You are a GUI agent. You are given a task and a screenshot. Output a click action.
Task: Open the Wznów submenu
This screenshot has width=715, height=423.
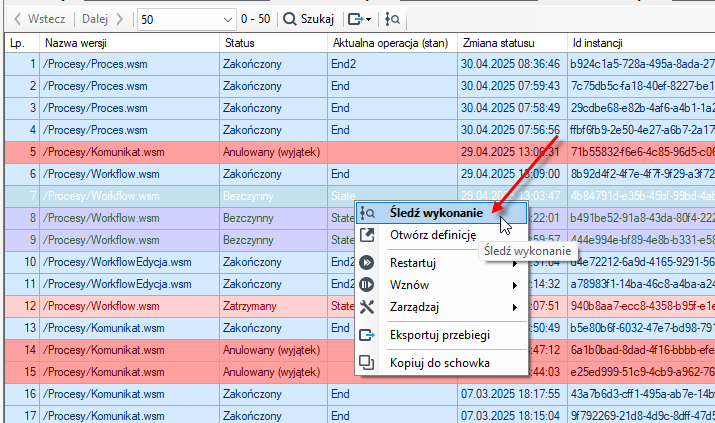tap(441, 285)
